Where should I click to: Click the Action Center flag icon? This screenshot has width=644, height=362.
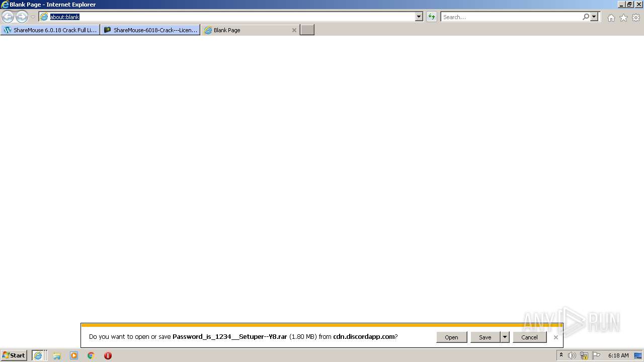click(596, 355)
